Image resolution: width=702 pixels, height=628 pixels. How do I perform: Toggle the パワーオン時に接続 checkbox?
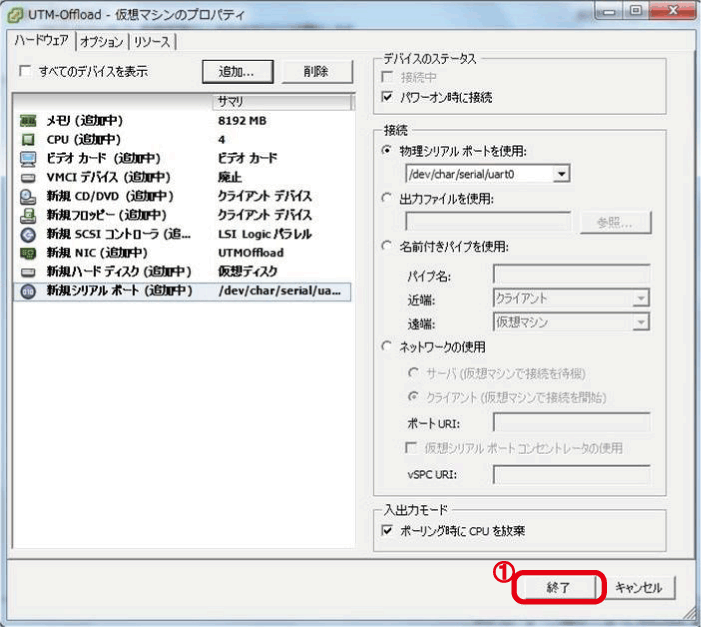(x=387, y=97)
